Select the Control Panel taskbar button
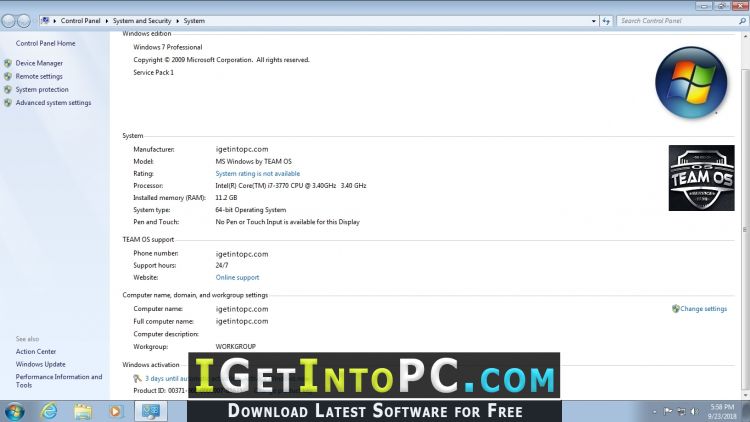Screen dimensions: 750x422 [151, 411]
